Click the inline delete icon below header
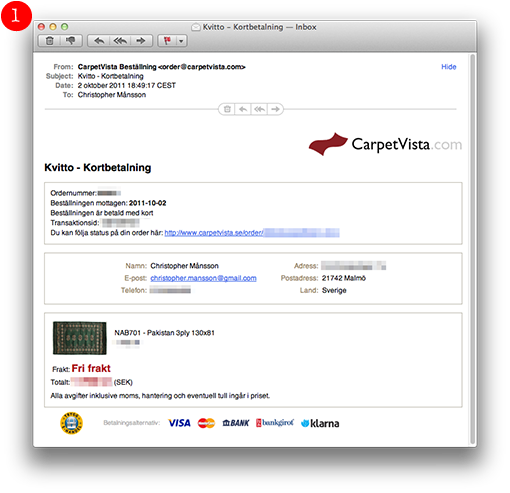Screen dimensions: 510x493 [x=227, y=109]
